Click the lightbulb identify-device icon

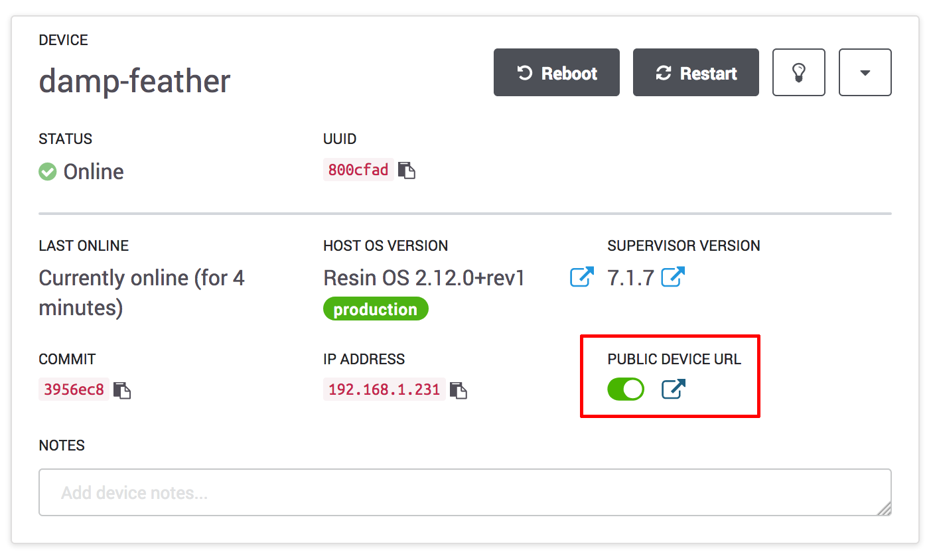click(x=798, y=72)
